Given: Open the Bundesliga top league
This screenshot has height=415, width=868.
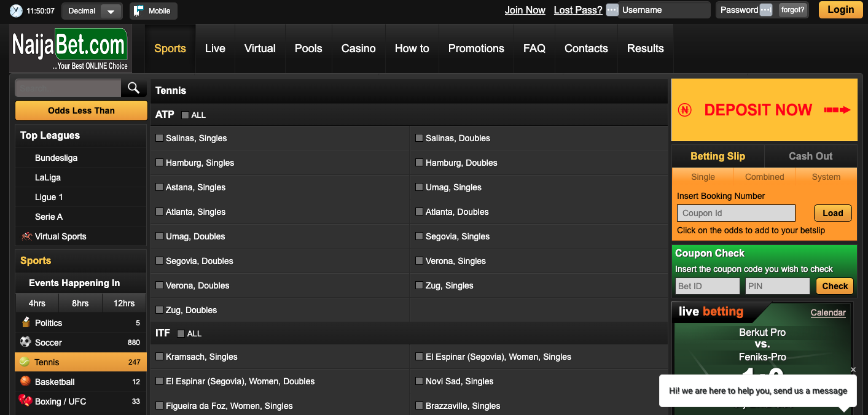Looking at the screenshot, I should click(x=57, y=158).
